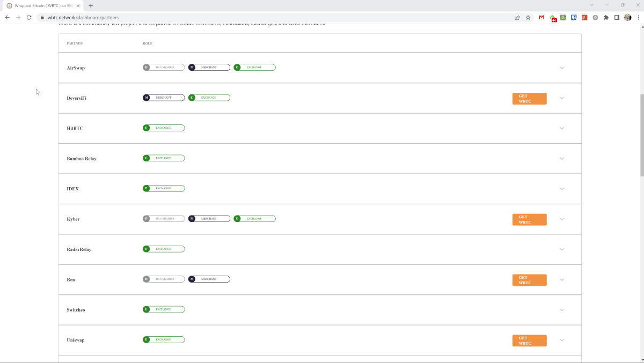Click Kyber's Exchange badge
The height and width of the screenshot is (363, 644).
coord(254,219)
